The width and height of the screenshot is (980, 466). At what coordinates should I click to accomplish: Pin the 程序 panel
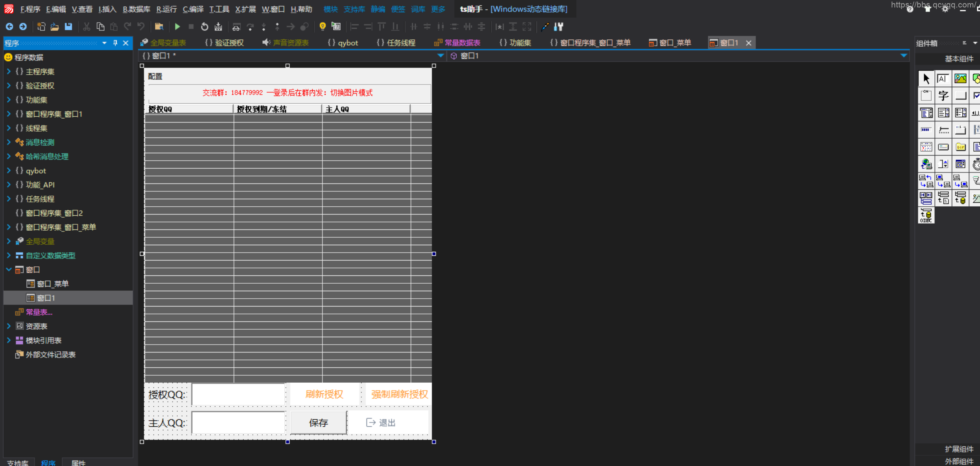[x=115, y=43]
